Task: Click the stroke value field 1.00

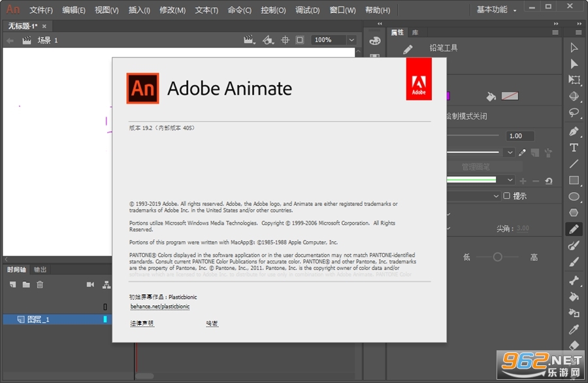Action: [x=520, y=136]
